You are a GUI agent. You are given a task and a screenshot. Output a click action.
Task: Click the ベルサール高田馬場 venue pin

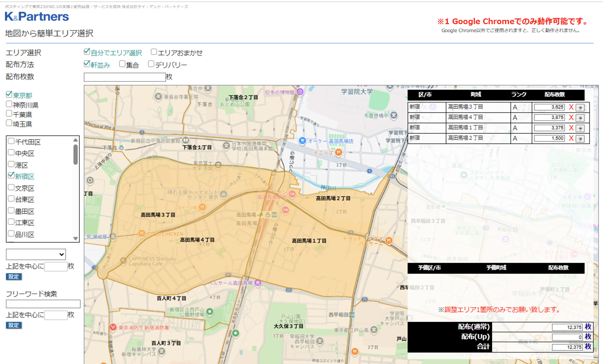click(x=258, y=283)
